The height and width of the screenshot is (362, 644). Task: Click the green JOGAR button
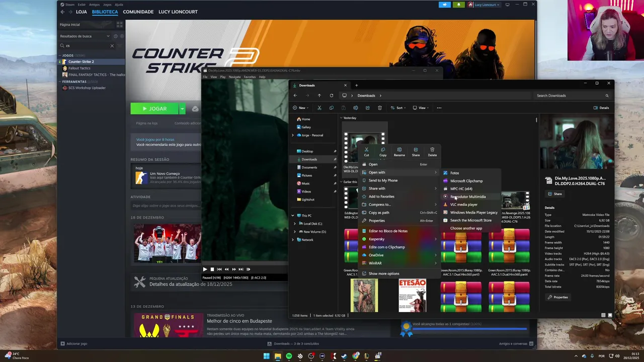coord(154,109)
